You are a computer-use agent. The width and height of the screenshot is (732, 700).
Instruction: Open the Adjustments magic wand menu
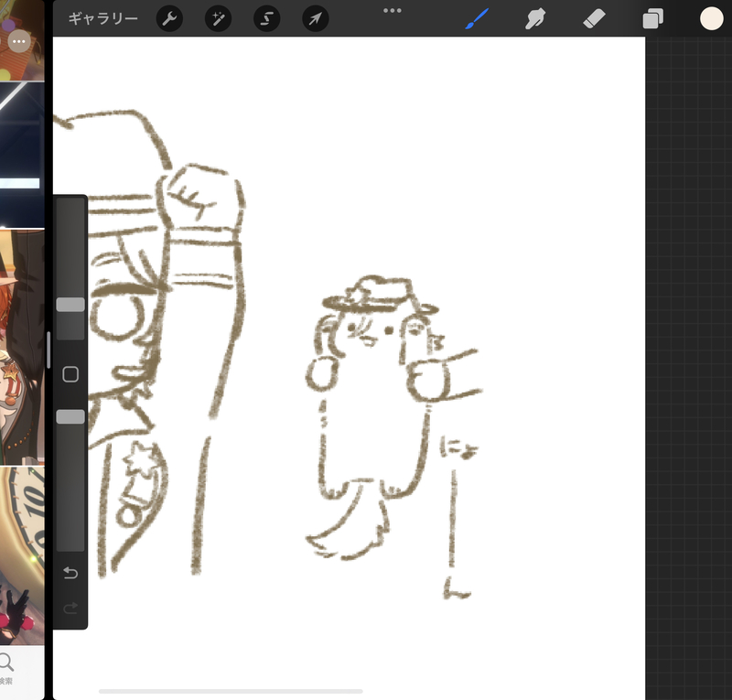point(218,18)
